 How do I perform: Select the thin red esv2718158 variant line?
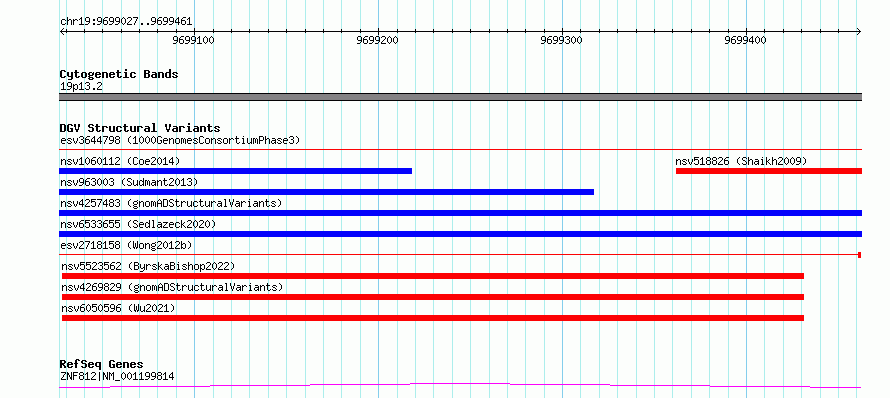[x=460, y=255]
